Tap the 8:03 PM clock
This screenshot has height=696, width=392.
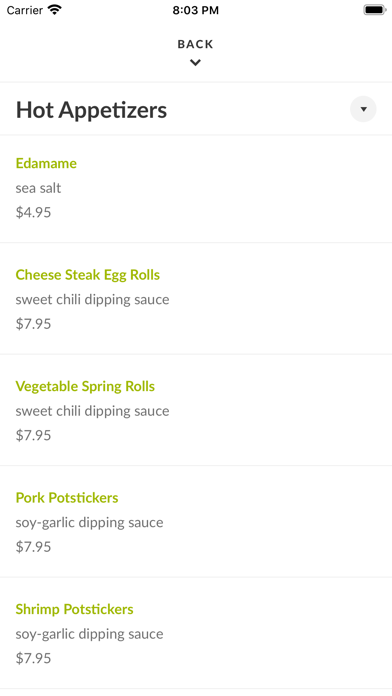196,10
